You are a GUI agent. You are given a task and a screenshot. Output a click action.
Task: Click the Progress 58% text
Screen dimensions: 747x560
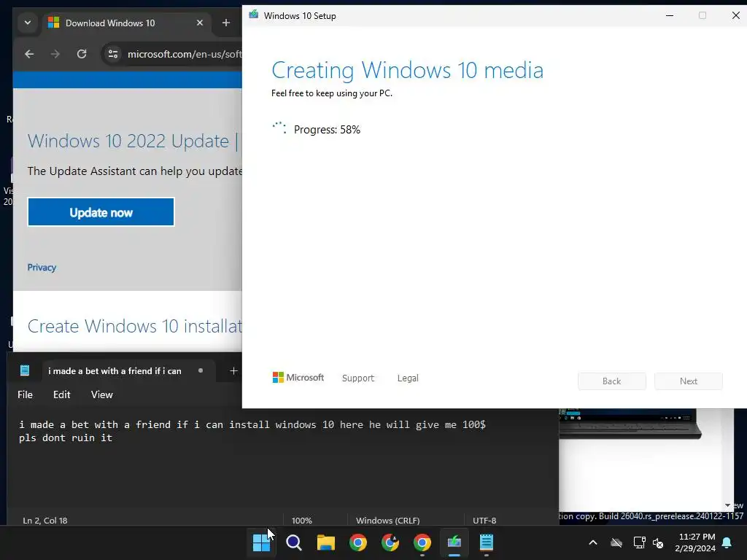pos(327,130)
